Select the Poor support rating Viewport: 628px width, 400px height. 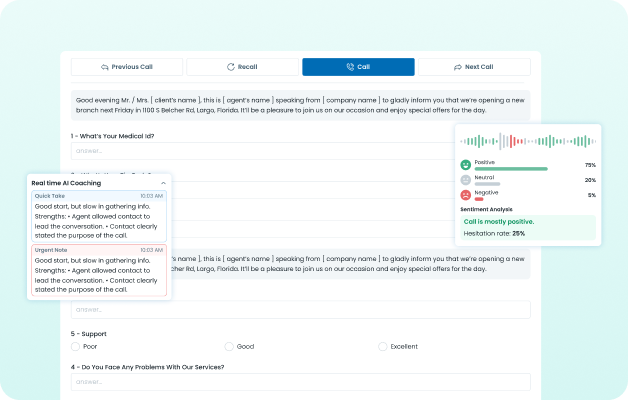[x=76, y=346]
